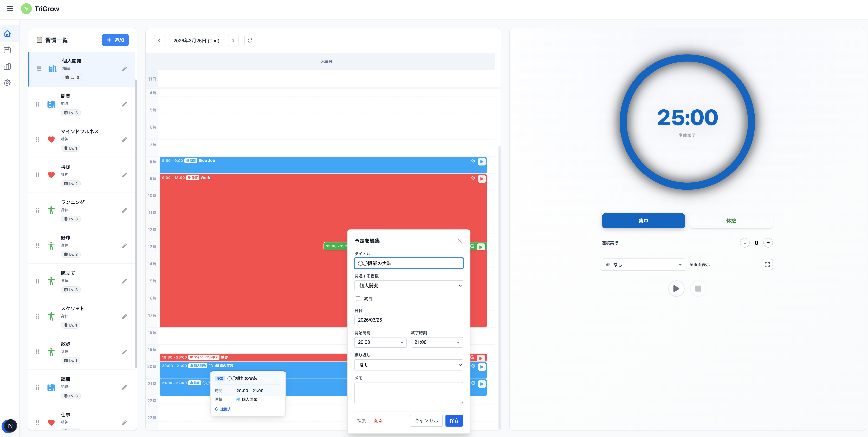Switch timer to 休憩 mode

pyautogui.click(x=730, y=221)
